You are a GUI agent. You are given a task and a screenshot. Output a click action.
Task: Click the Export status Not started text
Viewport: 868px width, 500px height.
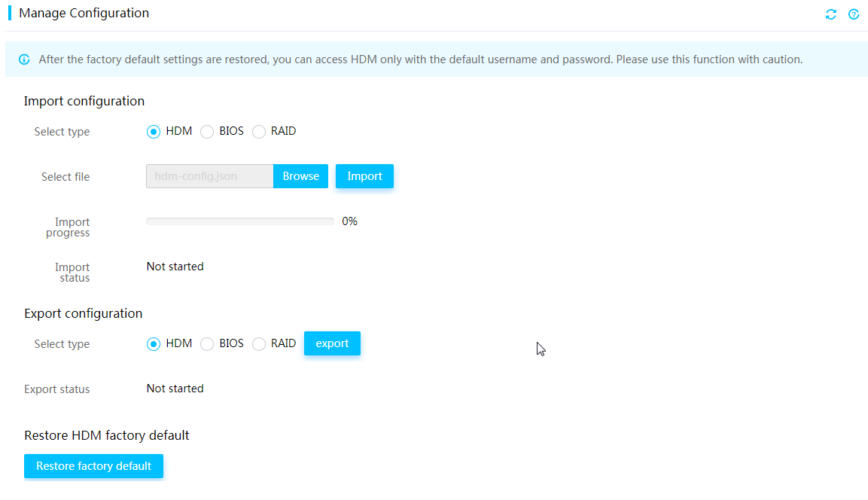tap(175, 389)
